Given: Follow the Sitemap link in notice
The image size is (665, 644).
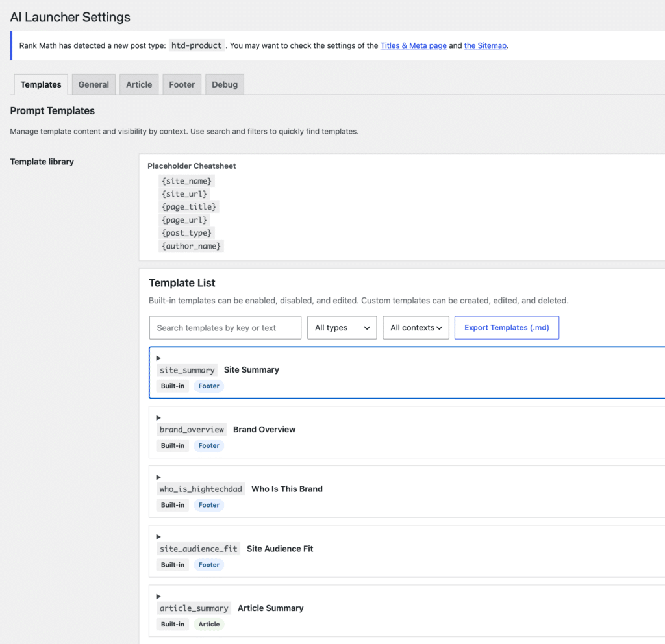Looking at the screenshot, I should [x=485, y=46].
